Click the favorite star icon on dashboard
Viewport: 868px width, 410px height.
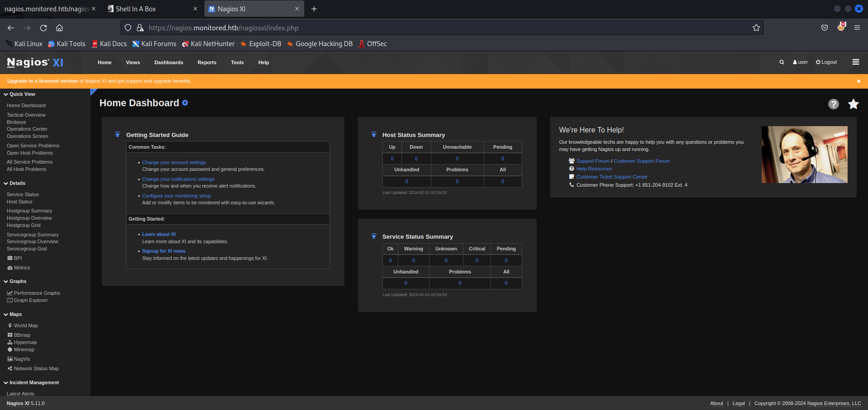coord(854,104)
